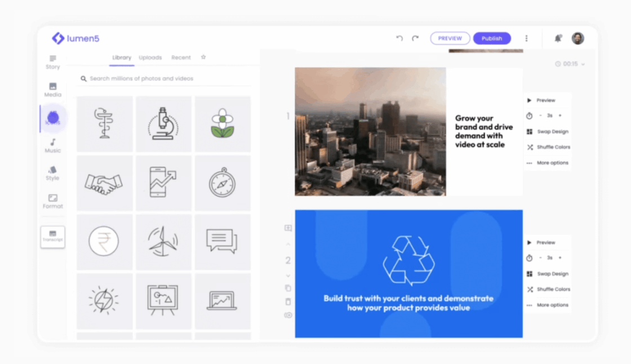Open the Style panel in the sidebar
This screenshot has width=631, height=364.
coord(52,173)
